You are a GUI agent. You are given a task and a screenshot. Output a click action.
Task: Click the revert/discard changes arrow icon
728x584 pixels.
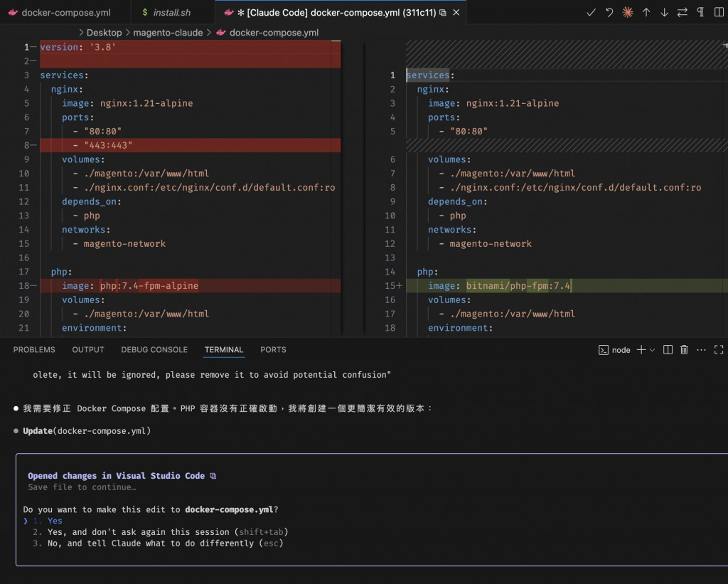point(609,13)
